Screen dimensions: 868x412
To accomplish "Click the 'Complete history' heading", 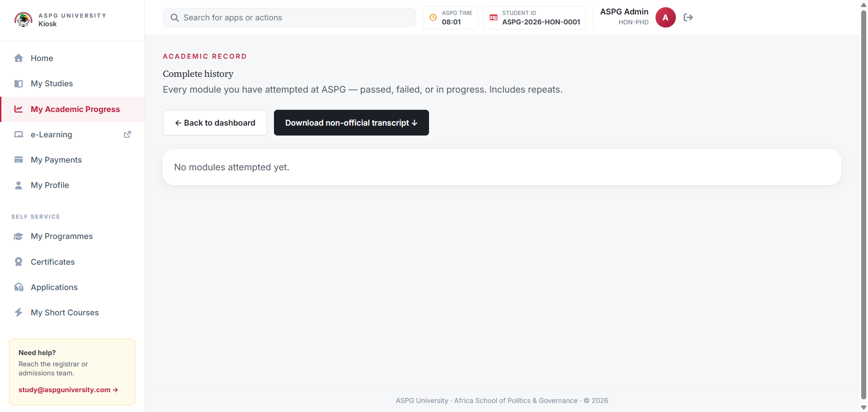I will 198,74.
